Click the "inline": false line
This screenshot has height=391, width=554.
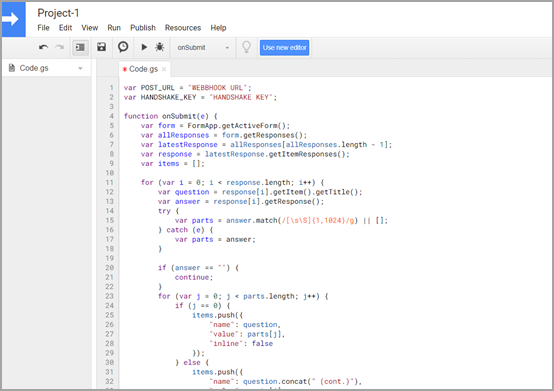(x=241, y=344)
